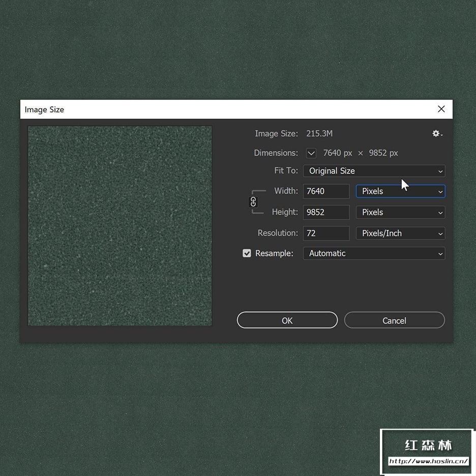Click the Resample label
Image resolution: width=476 pixels, height=476 pixels.
(274, 253)
